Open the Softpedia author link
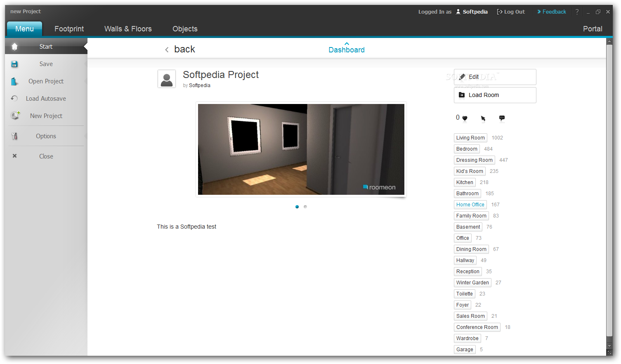 pos(200,85)
